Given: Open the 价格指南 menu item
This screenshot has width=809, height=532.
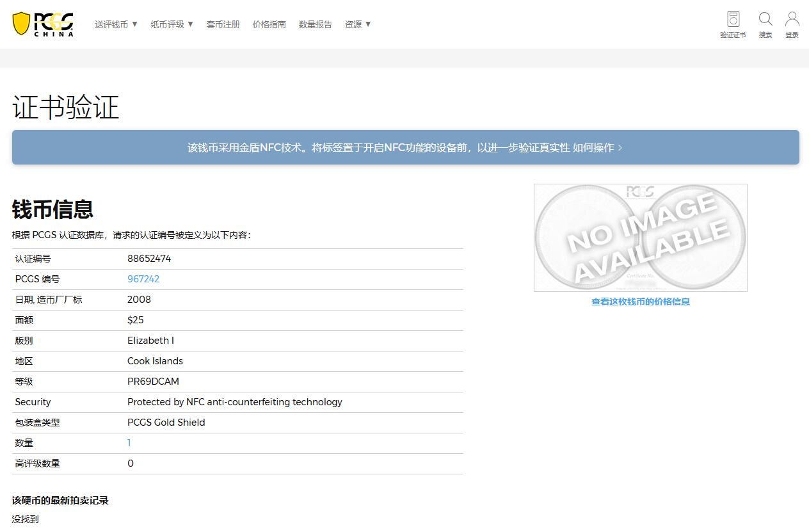Looking at the screenshot, I should (269, 24).
